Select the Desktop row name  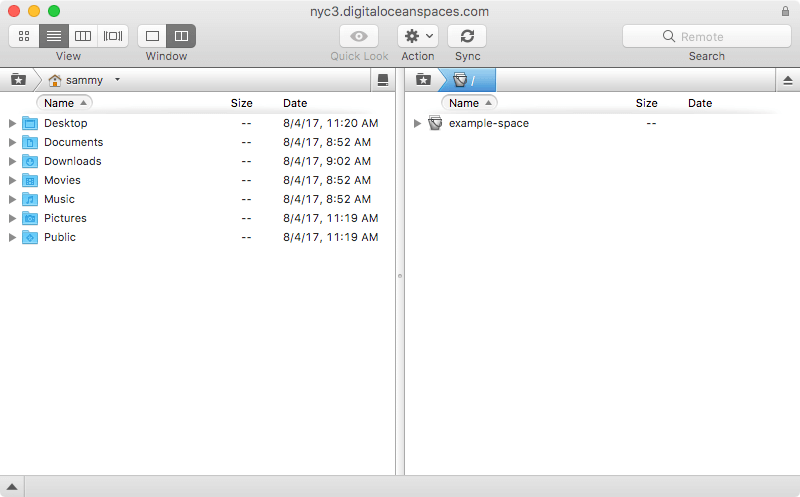pyautogui.click(x=65, y=123)
